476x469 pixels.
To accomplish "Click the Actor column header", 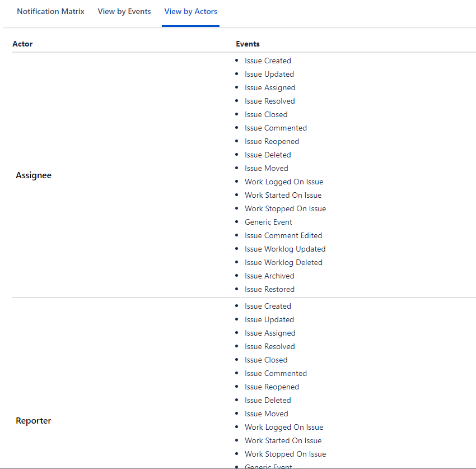I will 22,44.
